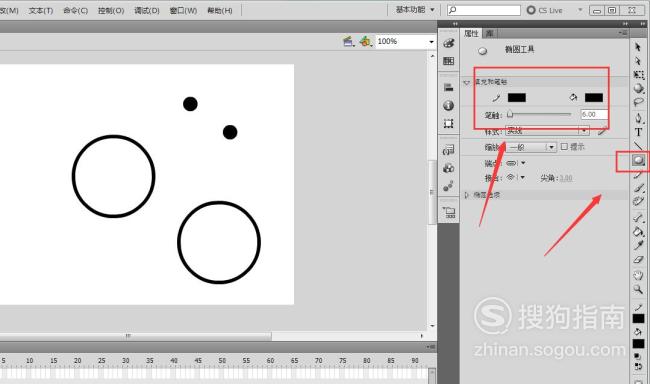Image resolution: width=650 pixels, height=384 pixels.
Task: Click the edit stroke style pencil button
Action: pyautogui.click(x=602, y=131)
